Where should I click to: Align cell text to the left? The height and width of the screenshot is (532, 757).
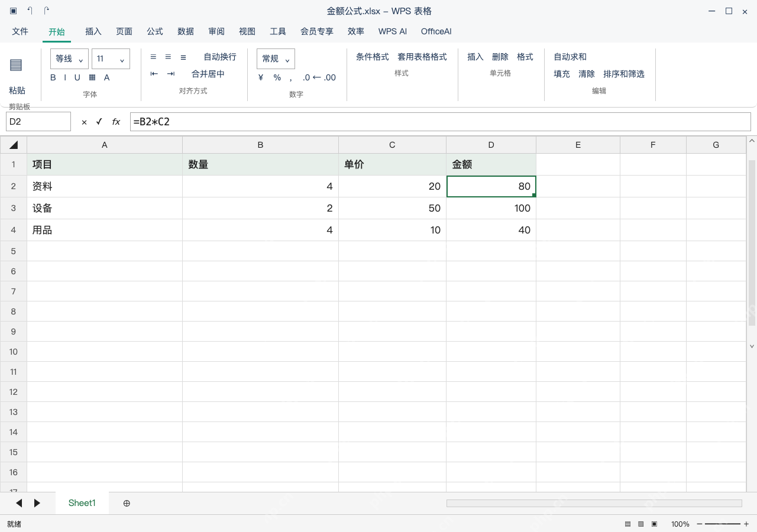click(x=153, y=57)
